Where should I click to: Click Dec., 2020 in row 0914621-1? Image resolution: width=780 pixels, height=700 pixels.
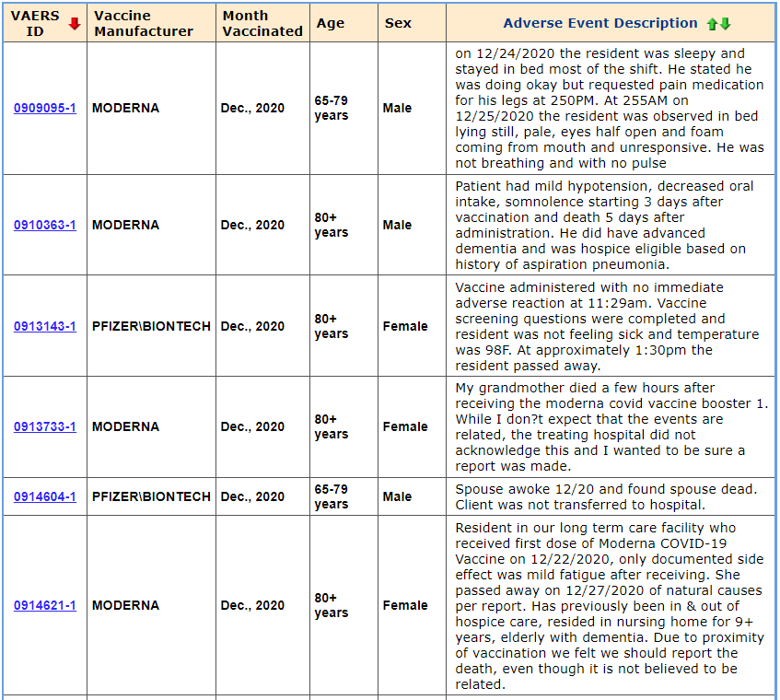coord(252,605)
